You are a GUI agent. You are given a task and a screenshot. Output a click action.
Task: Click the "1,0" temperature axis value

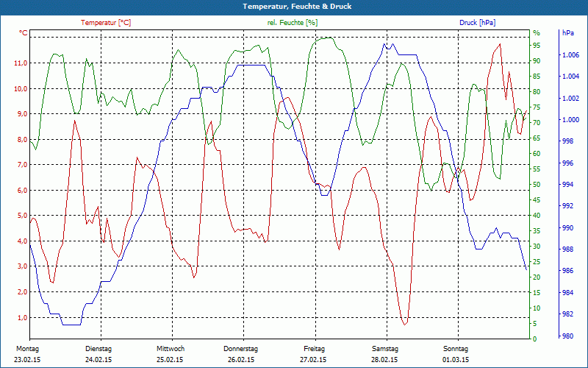[22, 317]
